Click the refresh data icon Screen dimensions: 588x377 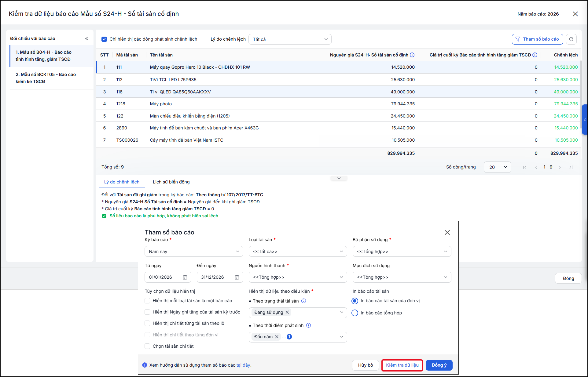pos(571,39)
